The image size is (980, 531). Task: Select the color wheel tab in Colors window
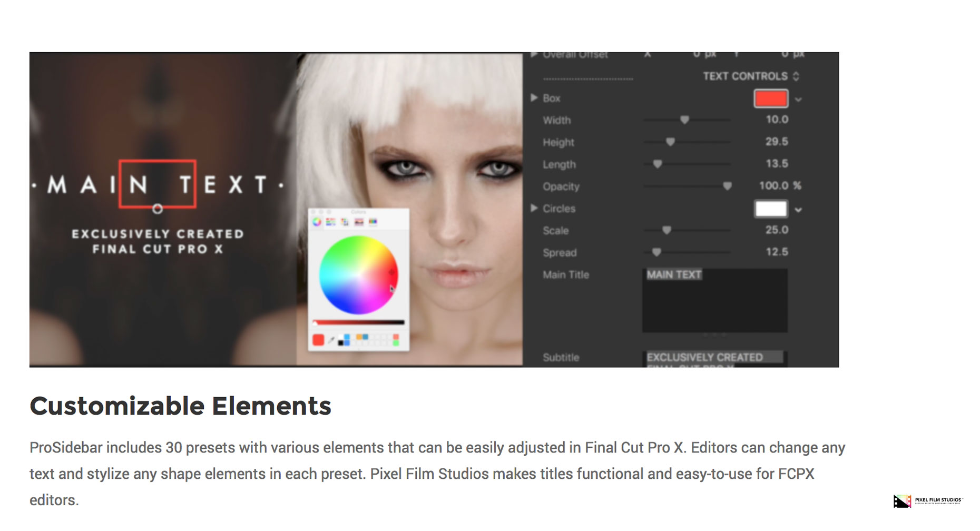317,222
